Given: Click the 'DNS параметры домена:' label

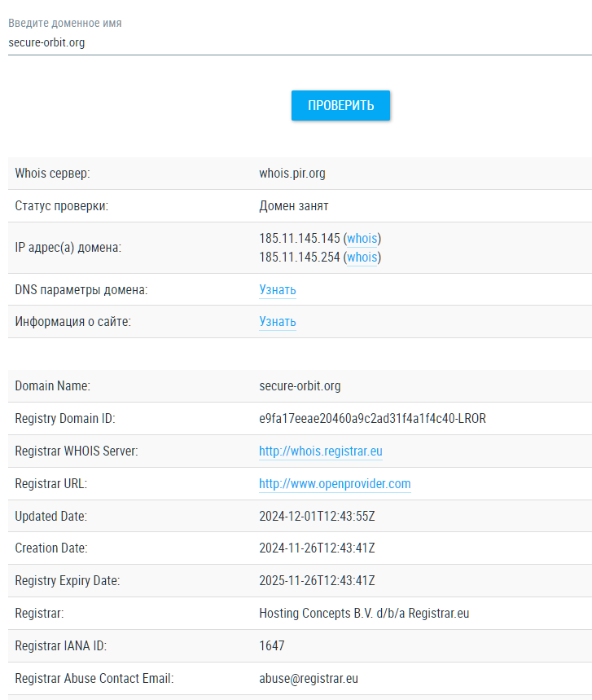Looking at the screenshot, I should [x=81, y=290].
